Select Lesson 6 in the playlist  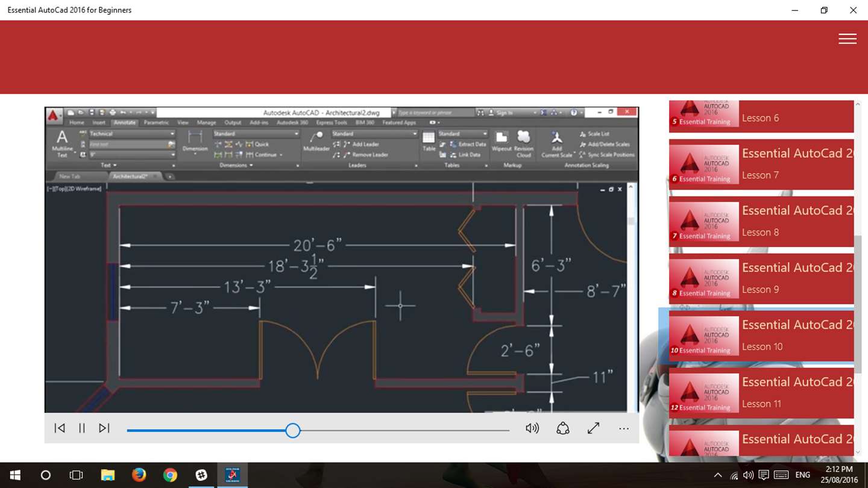point(761,116)
